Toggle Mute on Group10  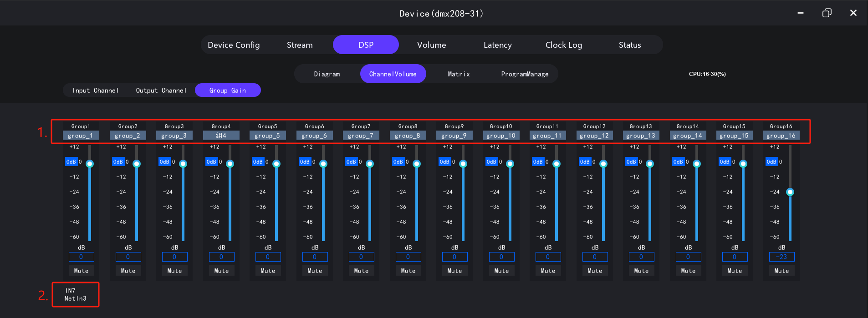(x=502, y=271)
